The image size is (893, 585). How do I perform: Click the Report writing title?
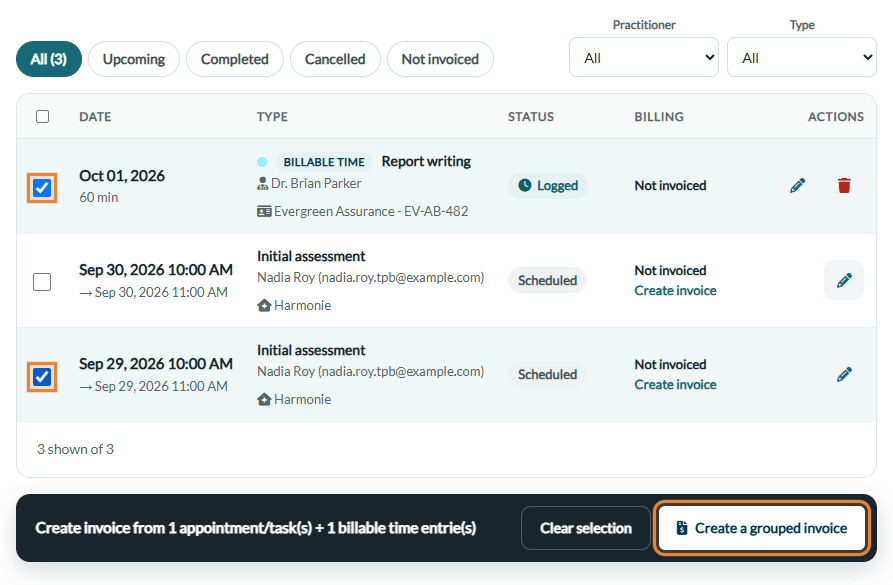[426, 161]
